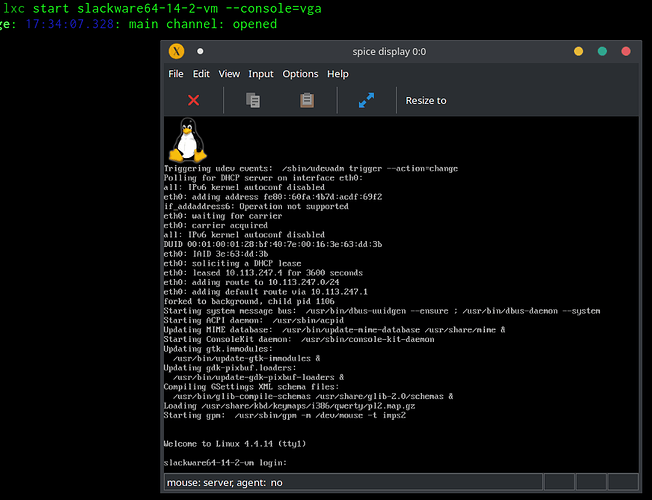Click the 'eth0: leased 10.113.247.4' console line
Screen dimensions: 652x500
coord(263,273)
